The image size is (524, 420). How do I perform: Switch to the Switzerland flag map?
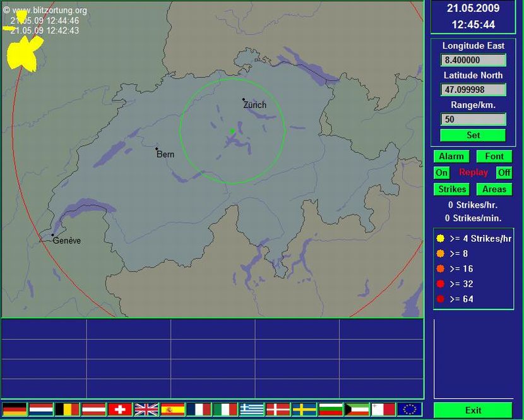click(x=120, y=409)
